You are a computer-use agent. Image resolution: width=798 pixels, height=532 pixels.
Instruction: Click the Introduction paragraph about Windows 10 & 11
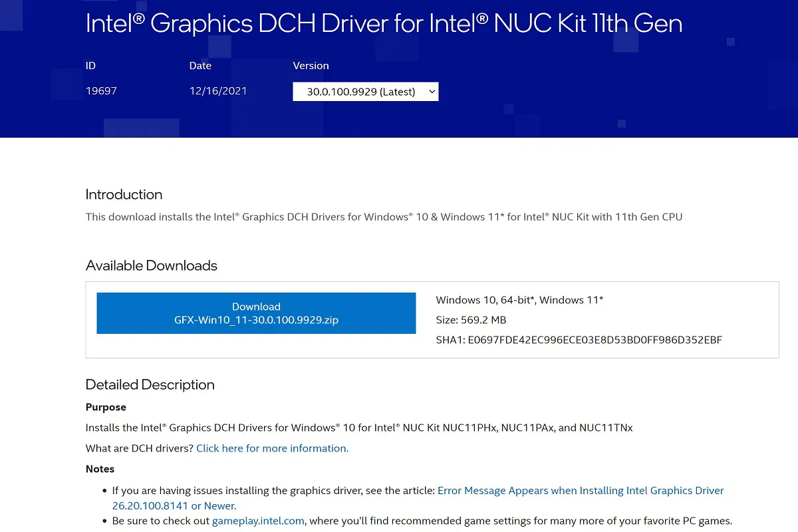click(x=384, y=217)
